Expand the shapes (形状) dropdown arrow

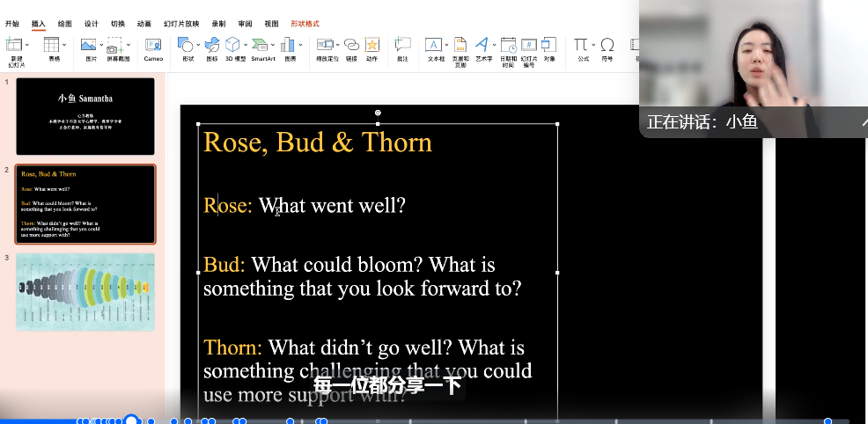click(197, 45)
